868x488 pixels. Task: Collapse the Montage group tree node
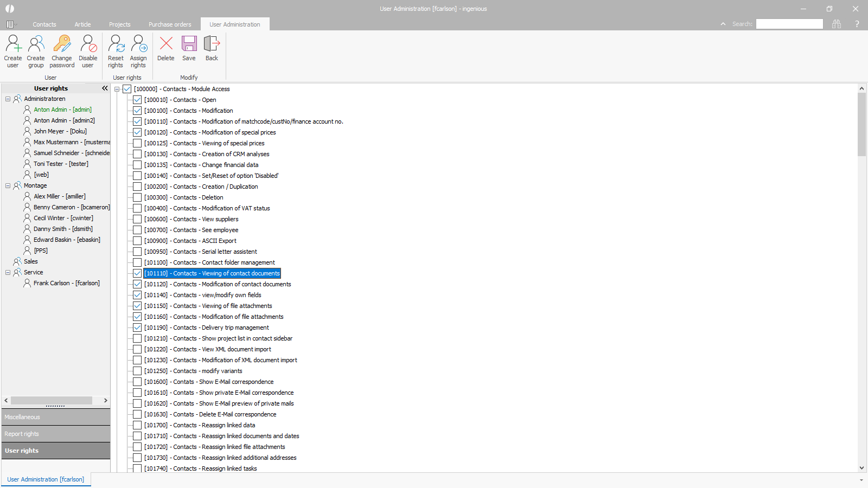click(8, 185)
